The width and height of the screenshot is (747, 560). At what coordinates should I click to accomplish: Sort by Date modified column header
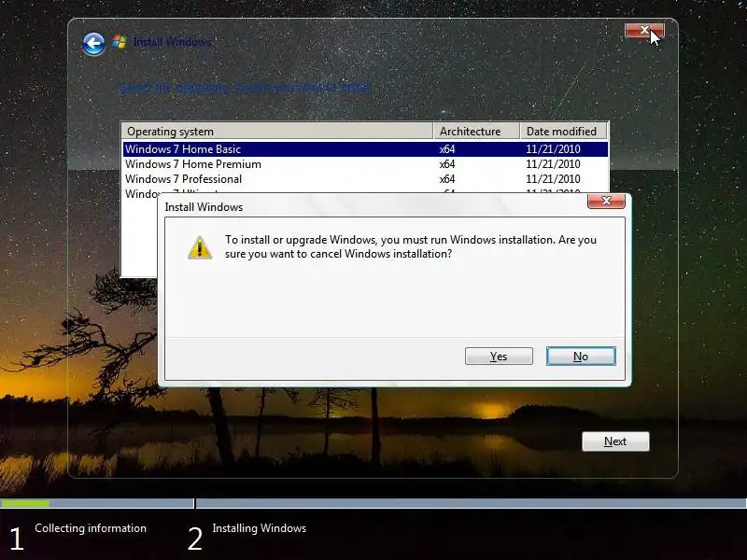(564, 131)
